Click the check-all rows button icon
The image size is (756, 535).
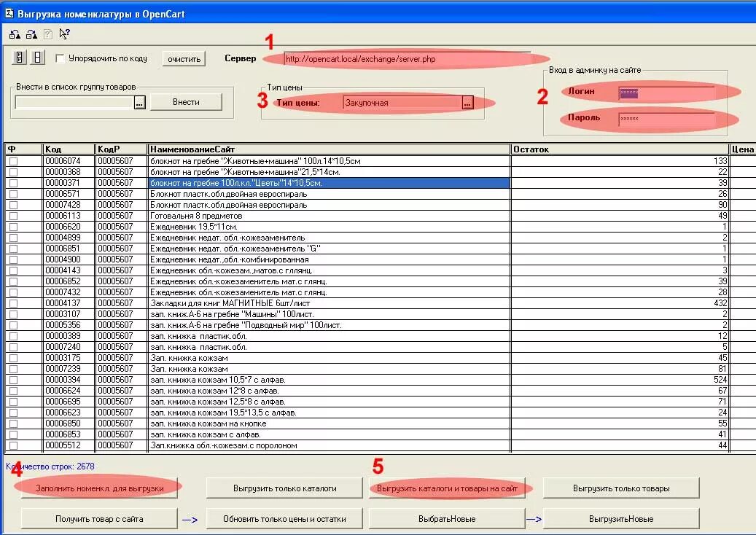19,58
